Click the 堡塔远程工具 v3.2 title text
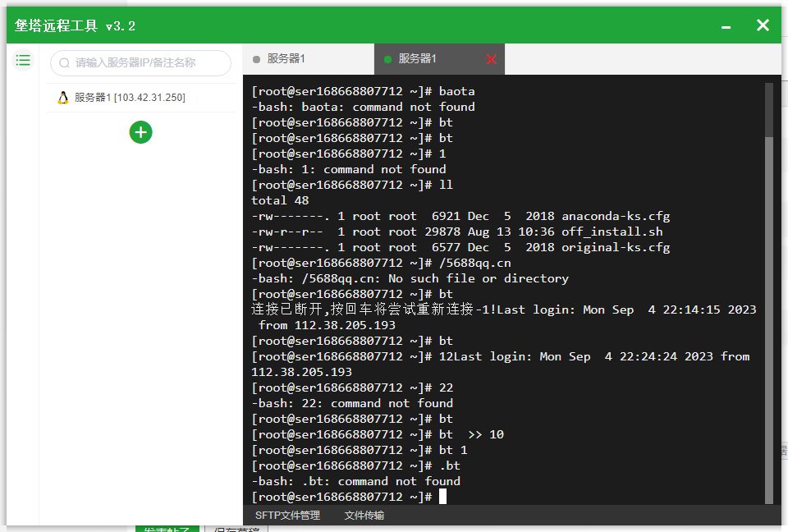Screen dimensions: 788x532 click(x=75, y=25)
